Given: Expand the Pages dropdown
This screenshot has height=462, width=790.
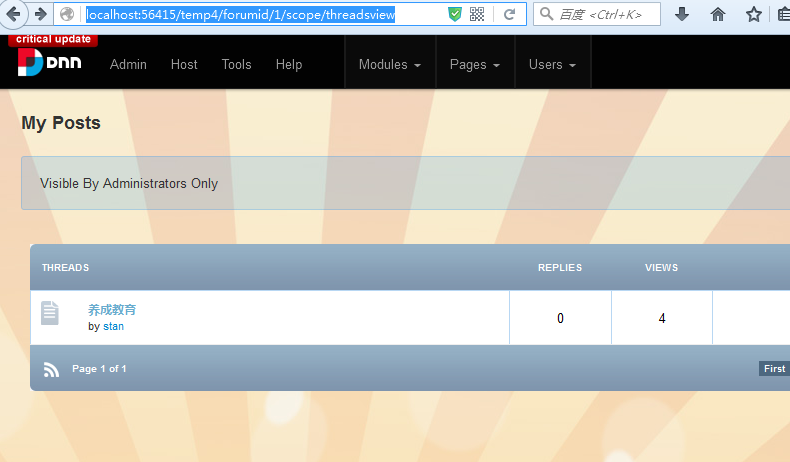Looking at the screenshot, I should click(475, 64).
